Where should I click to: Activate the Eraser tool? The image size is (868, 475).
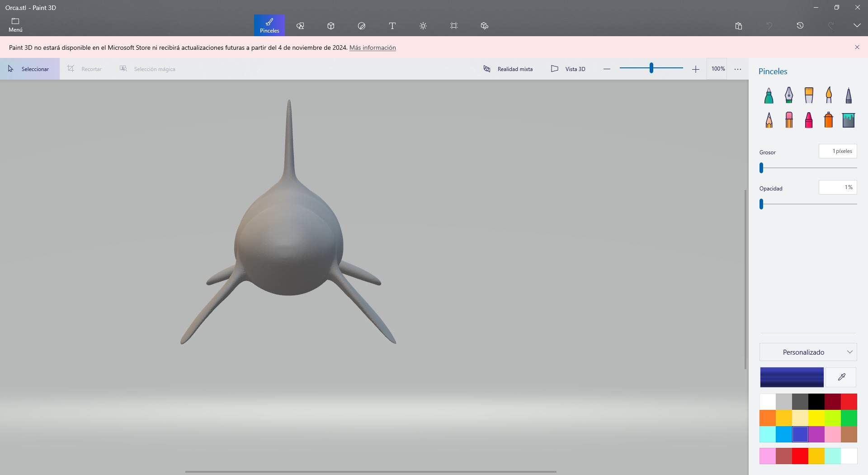click(x=789, y=120)
